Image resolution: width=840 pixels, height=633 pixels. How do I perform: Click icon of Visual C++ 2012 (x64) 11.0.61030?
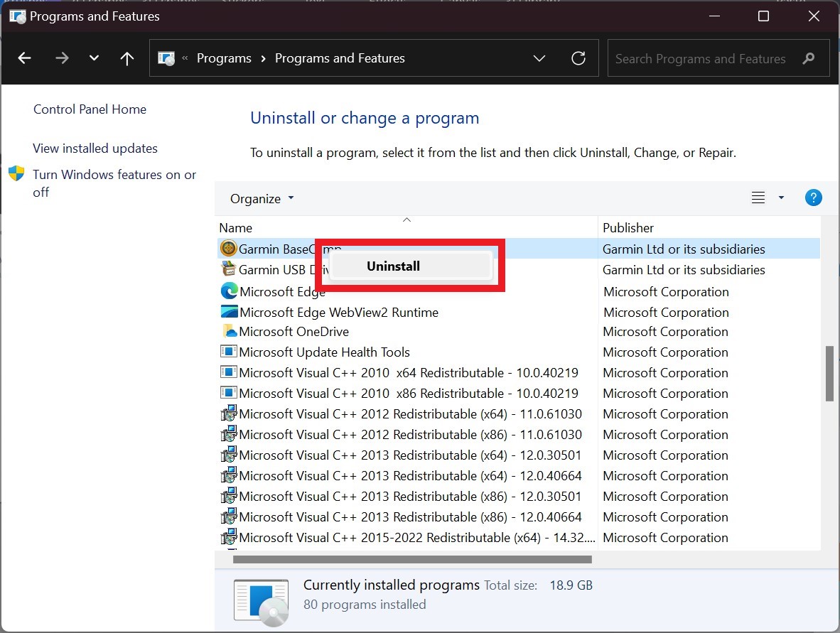tap(229, 413)
